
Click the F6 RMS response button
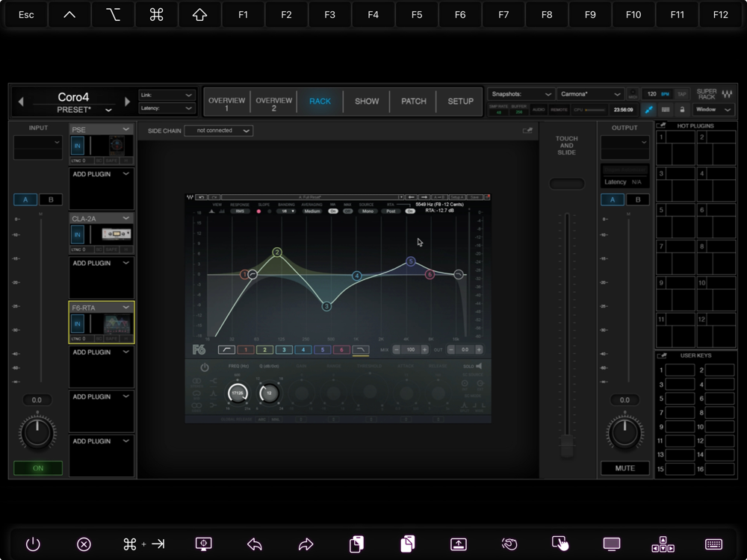point(240,211)
